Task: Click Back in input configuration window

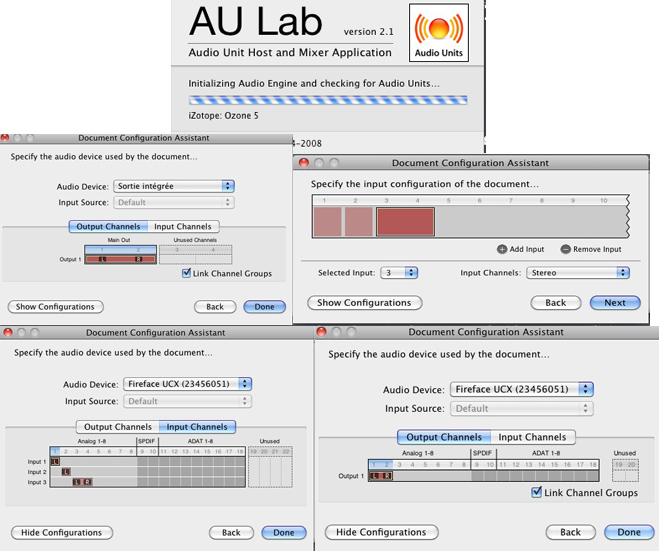Action: [x=556, y=303]
